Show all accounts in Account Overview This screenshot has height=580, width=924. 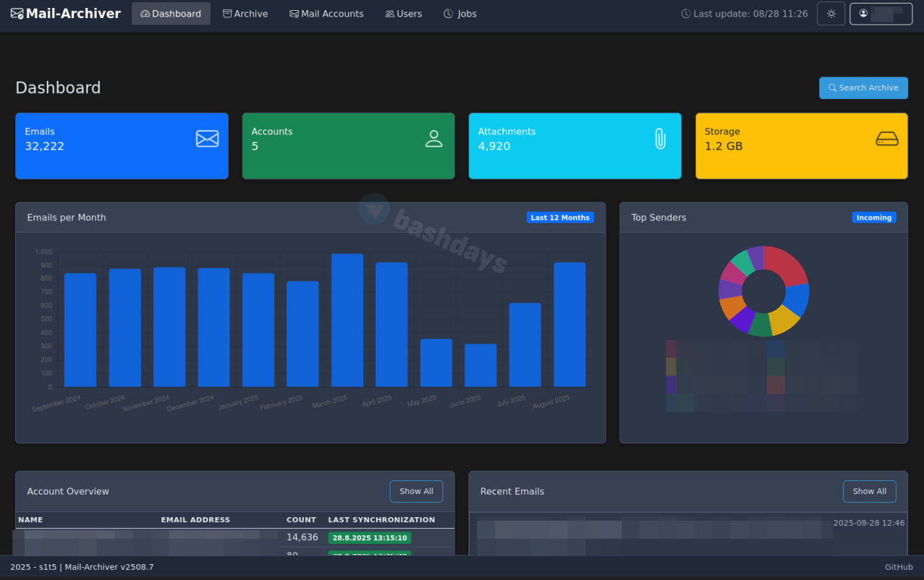(417, 491)
